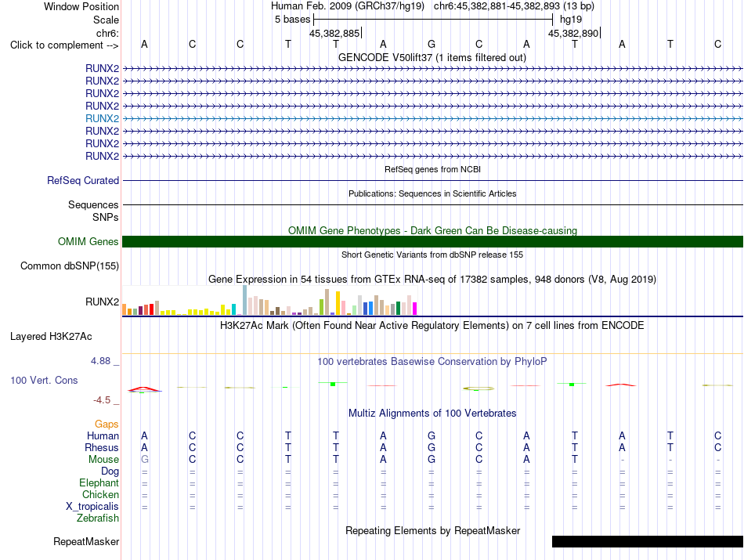Select the dark green OMIM gene bar
The height and width of the screenshot is (560, 744).
click(x=432, y=241)
